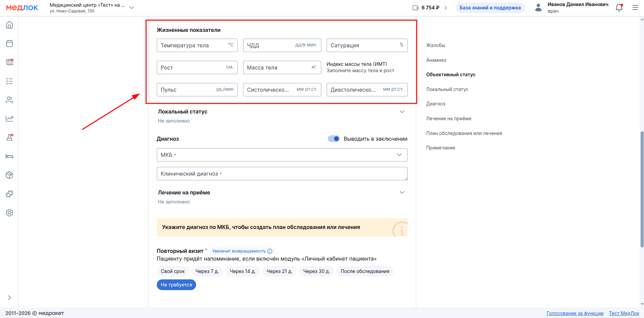Viewport: 644px width, 318px height.
Task: Select "Через 7 д." repeat visit option
Action: [x=207, y=271]
